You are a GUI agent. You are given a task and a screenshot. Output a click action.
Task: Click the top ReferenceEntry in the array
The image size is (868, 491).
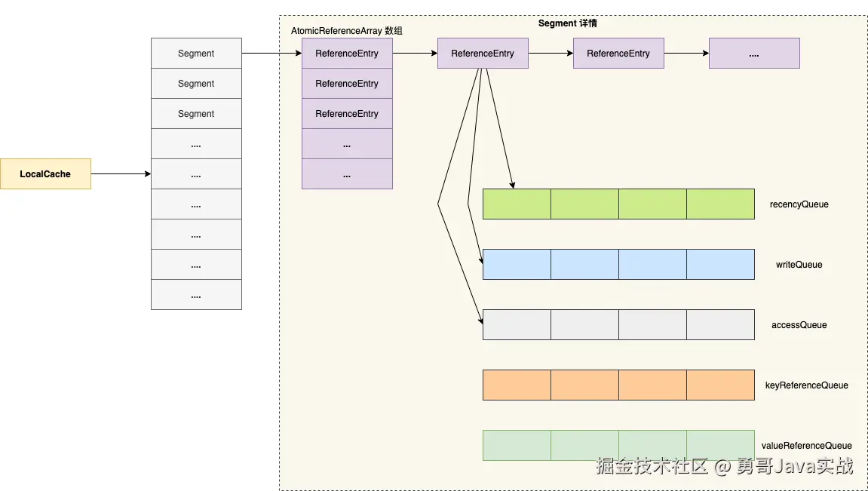pos(347,53)
